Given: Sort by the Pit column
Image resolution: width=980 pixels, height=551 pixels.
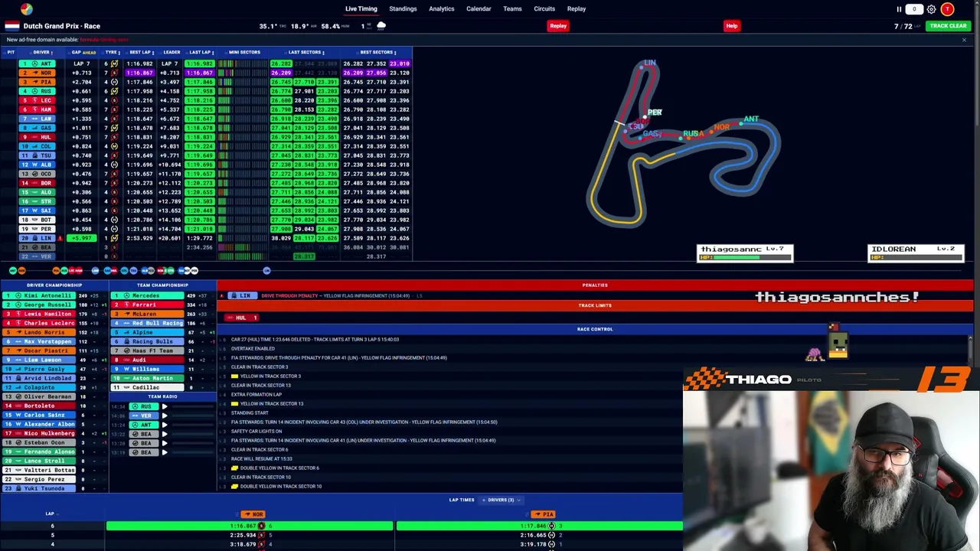Looking at the screenshot, I should point(11,52).
